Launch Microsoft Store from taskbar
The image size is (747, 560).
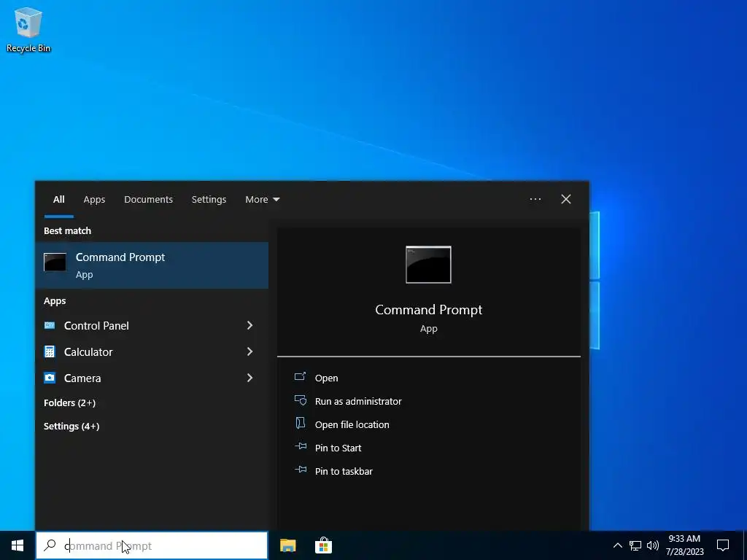click(323, 545)
